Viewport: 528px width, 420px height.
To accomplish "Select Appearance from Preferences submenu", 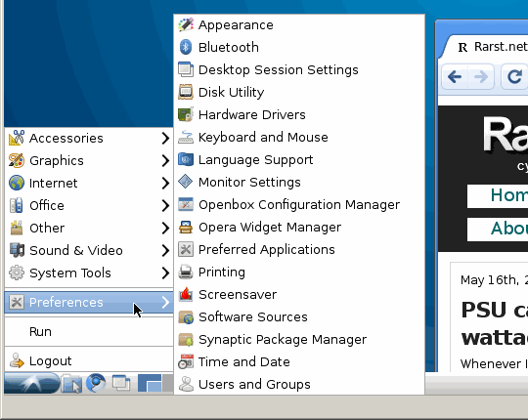I will point(299,24).
